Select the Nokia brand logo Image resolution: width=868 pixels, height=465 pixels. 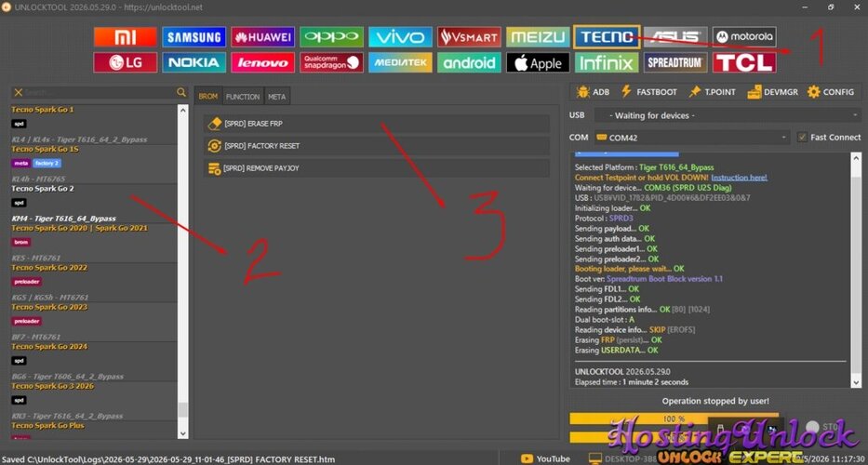tap(194, 62)
